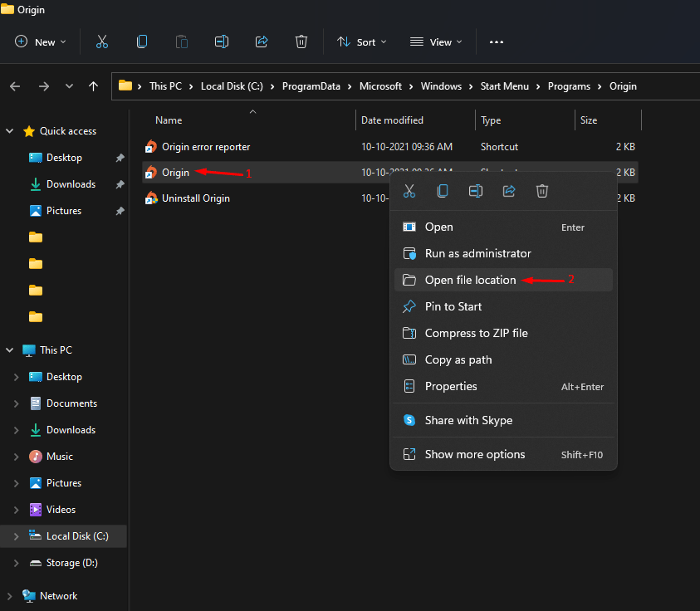
Task: Click Microsoft in the address breadcrumb
Action: (x=380, y=86)
